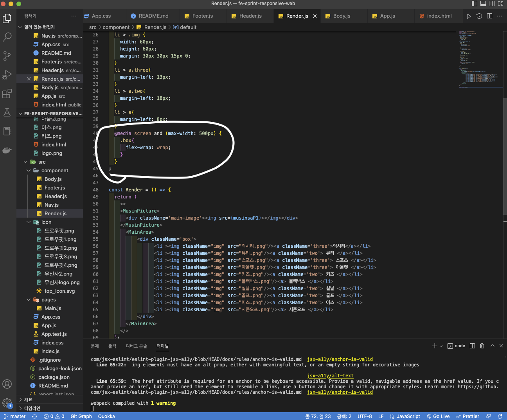Switch to Footer.js tab
The width and height of the screenshot is (507, 420).
[203, 16]
